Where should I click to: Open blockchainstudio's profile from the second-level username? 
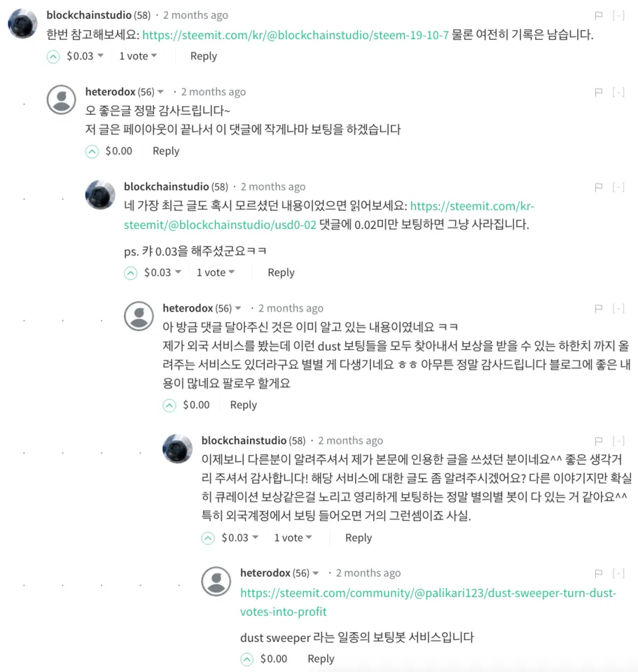(x=166, y=186)
